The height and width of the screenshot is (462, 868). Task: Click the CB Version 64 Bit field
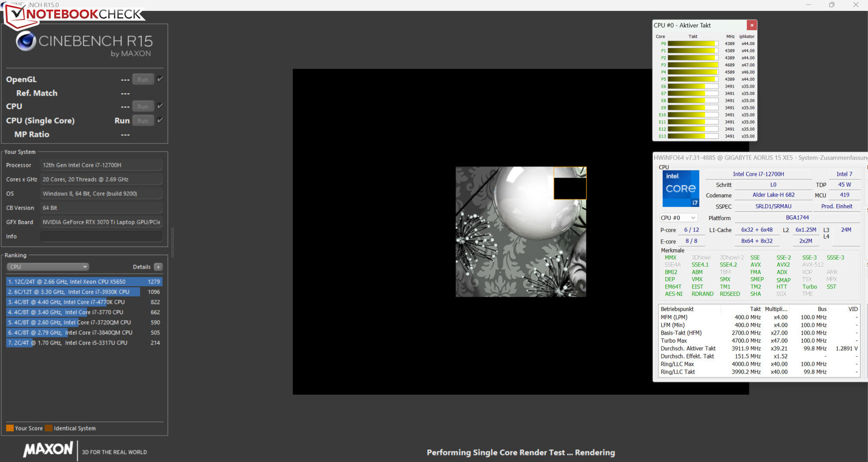pyautogui.click(x=101, y=208)
